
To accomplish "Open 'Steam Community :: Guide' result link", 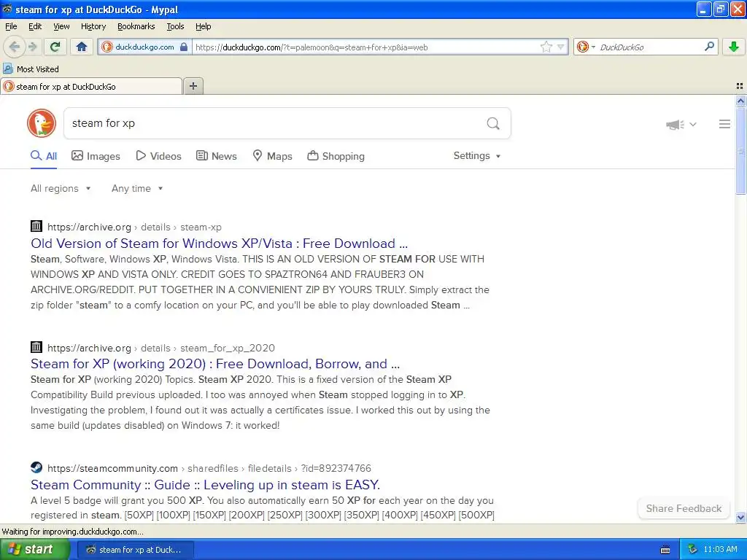I will pyautogui.click(x=205, y=485).
